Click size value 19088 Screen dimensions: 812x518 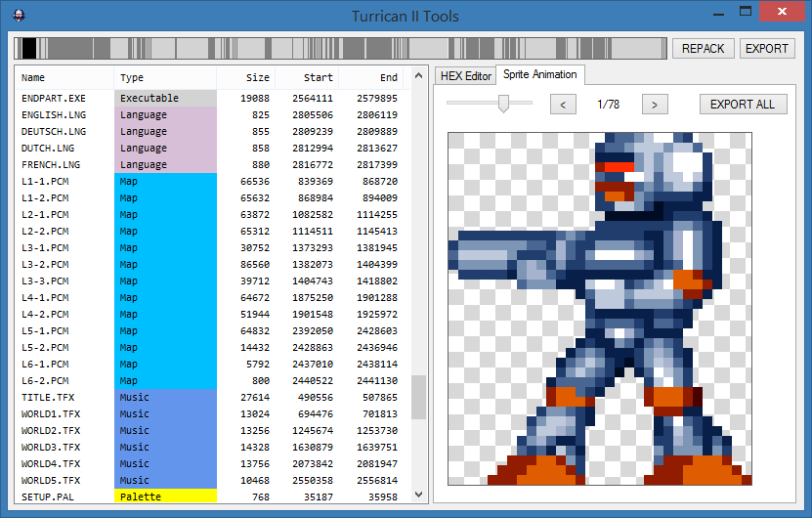(255, 99)
